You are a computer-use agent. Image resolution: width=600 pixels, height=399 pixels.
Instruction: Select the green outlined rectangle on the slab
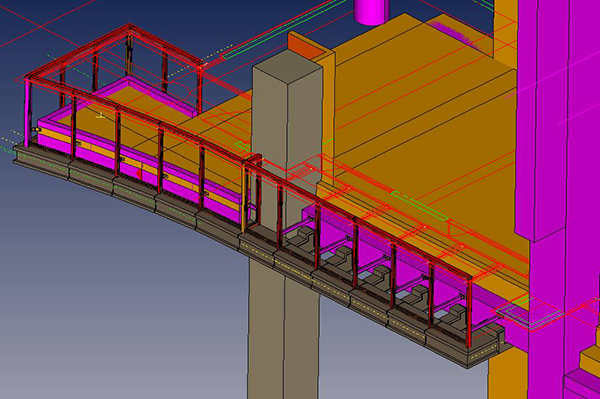point(419,205)
